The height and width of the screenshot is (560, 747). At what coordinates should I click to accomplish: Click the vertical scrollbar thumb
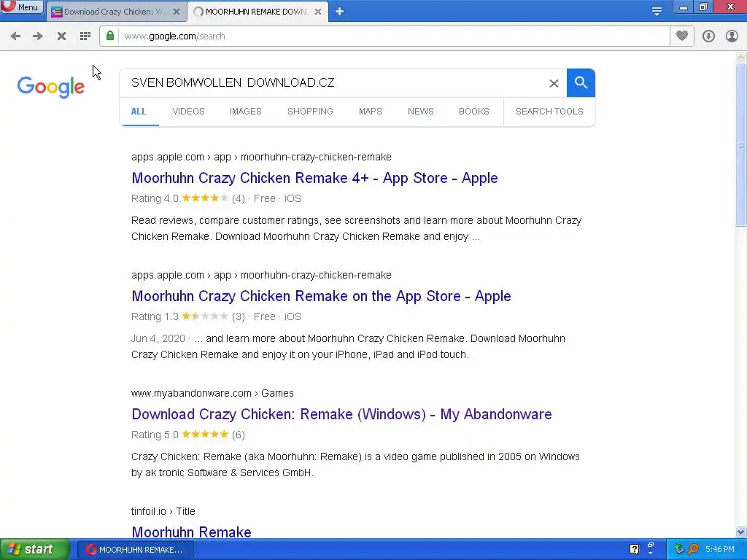(x=741, y=145)
